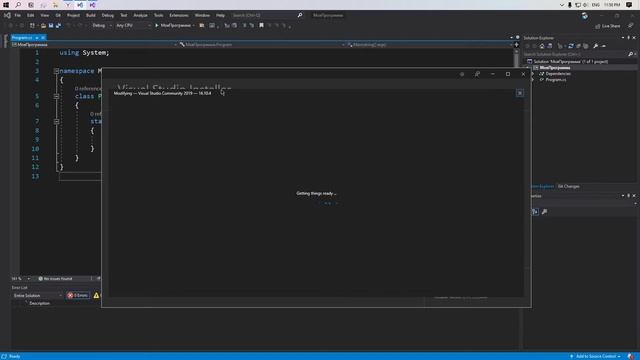Open the Entire Solution scope dropdown
This screenshot has width=640, height=360.
[x=38, y=295]
